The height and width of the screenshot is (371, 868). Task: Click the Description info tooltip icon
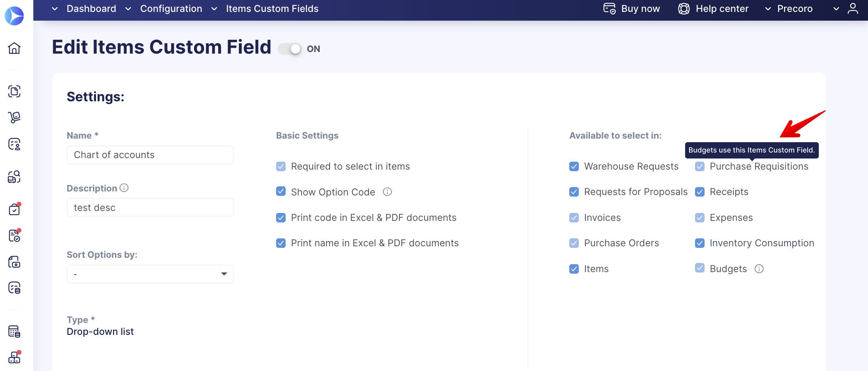(x=124, y=188)
